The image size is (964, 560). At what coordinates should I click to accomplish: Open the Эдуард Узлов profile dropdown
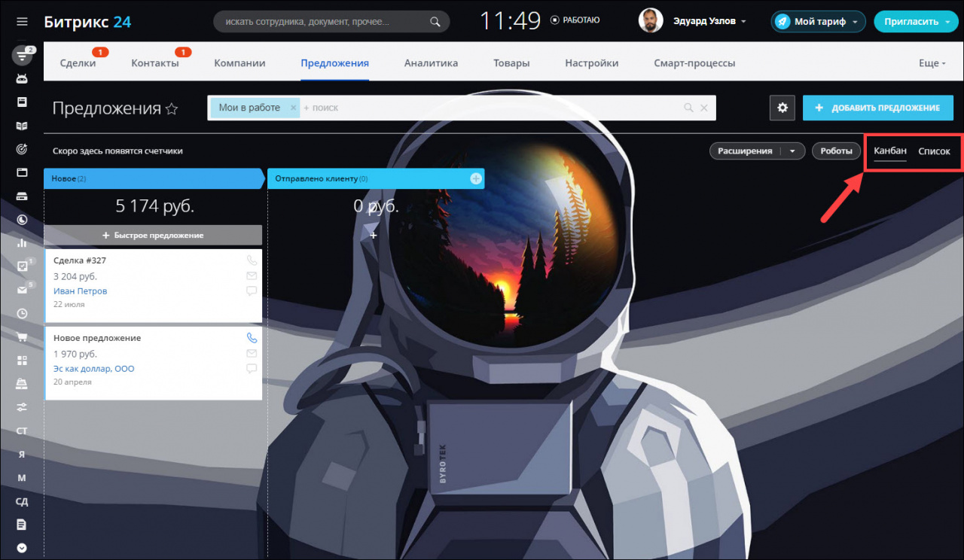[709, 21]
